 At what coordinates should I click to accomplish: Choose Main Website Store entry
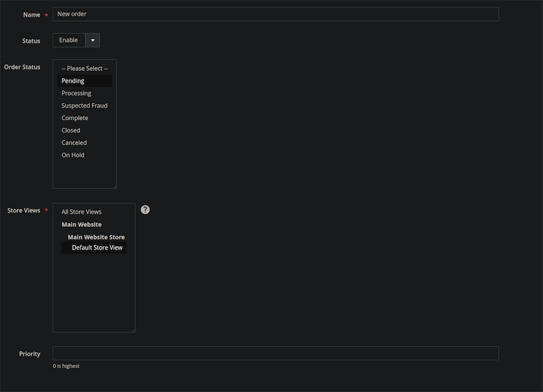tap(96, 237)
